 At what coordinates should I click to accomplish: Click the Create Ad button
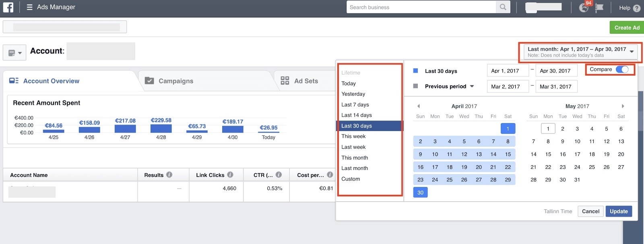coord(627,28)
